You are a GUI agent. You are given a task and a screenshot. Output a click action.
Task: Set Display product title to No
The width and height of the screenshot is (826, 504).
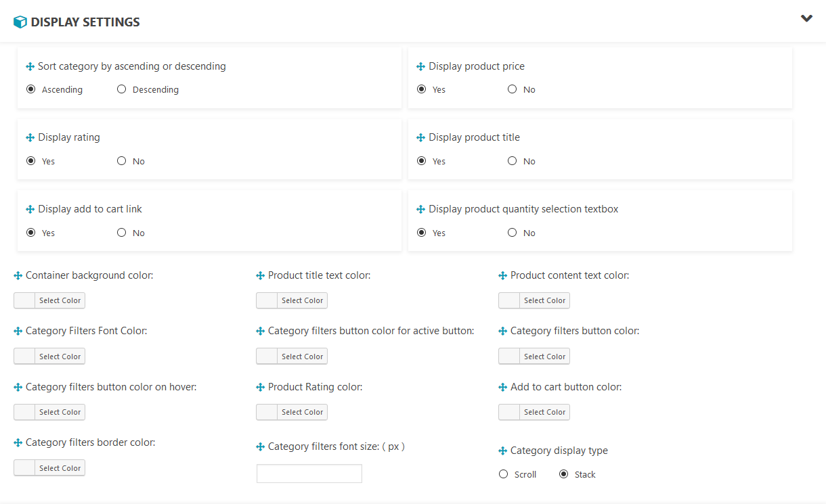click(513, 161)
